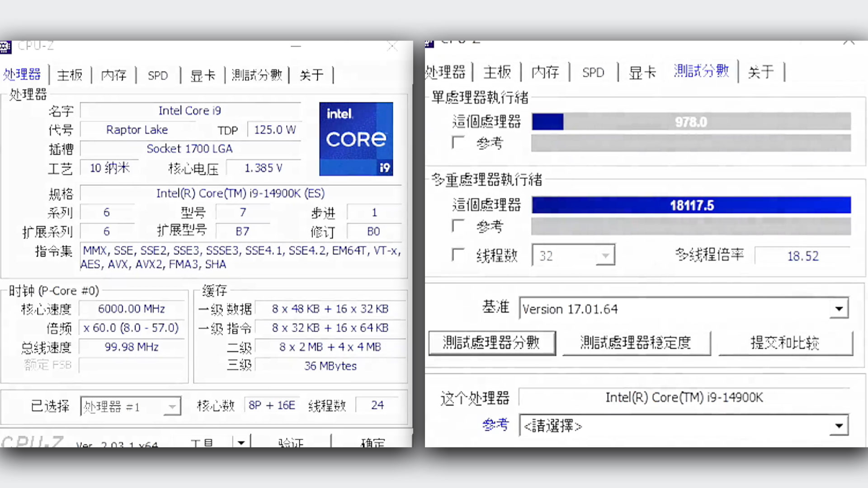Viewport: 868px width, 488px height.
Task: Click the 线程数 value 24
Action: tap(377, 405)
